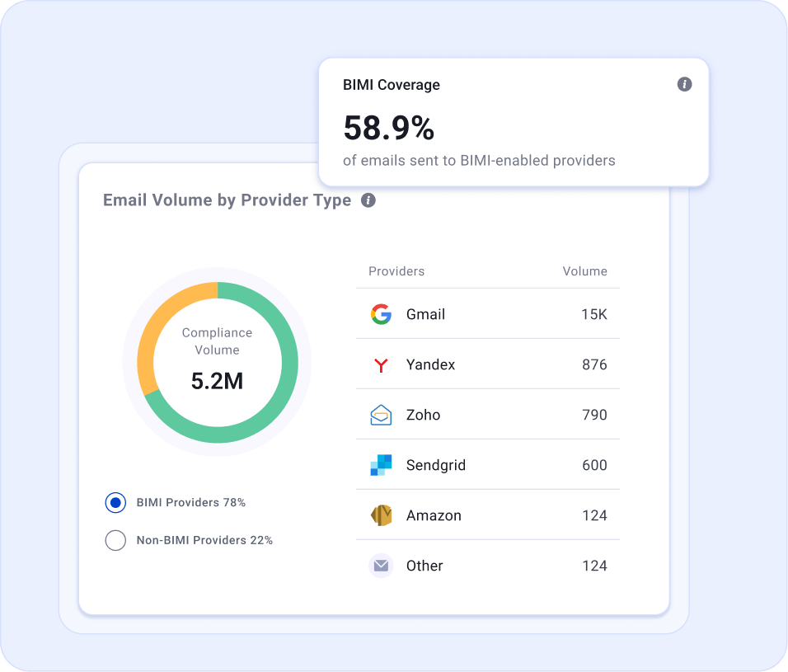Viewport: 788px width, 672px height.
Task: Select the Non-BIMI Providers 22% radio button
Action: [115, 540]
